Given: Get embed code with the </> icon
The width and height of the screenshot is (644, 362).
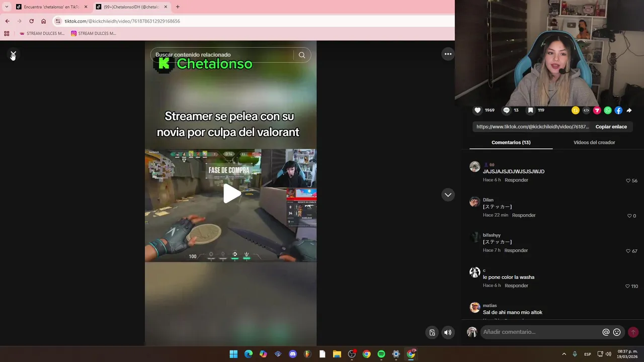Looking at the screenshot, I should 586,110.
